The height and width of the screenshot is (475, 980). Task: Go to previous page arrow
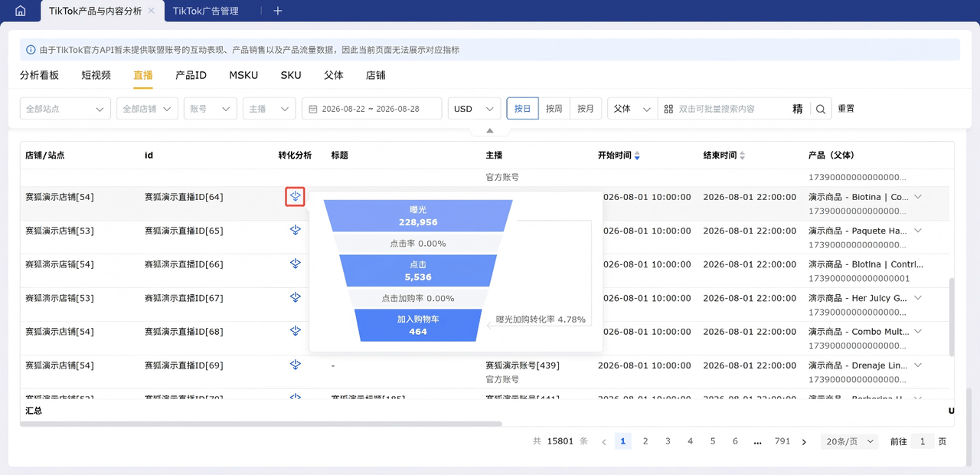click(x=604, y=442)
